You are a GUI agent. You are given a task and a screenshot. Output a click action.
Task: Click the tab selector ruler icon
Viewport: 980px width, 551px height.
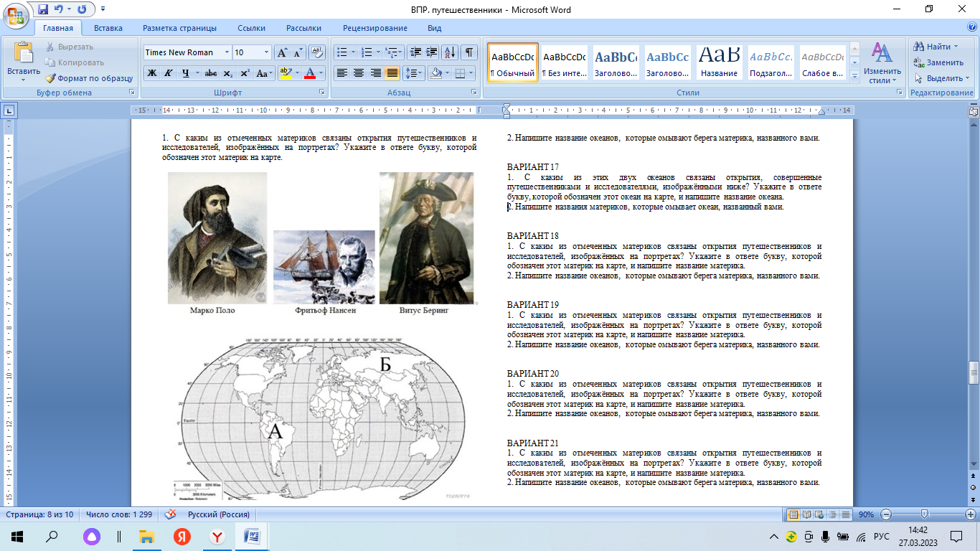pyautogui.click(x=9, y=110)
